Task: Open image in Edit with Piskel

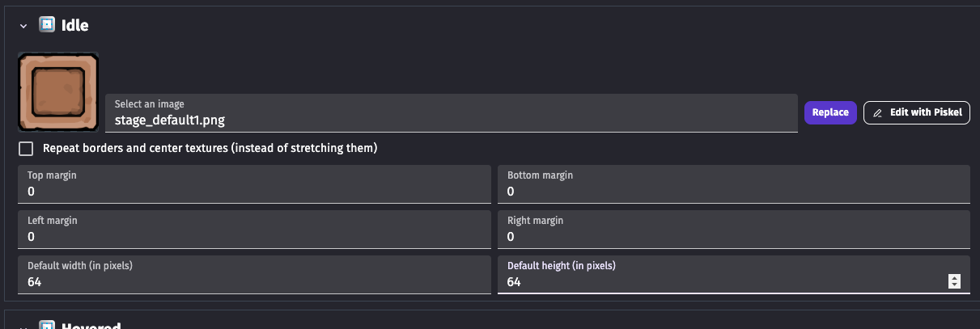Action: pyautogui.click(x=917, y=112)
